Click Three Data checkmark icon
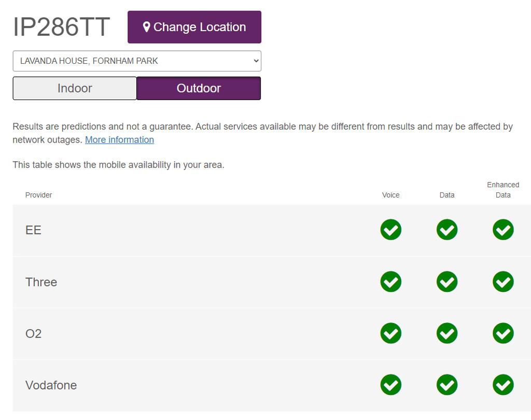 (x=446, y=282)
